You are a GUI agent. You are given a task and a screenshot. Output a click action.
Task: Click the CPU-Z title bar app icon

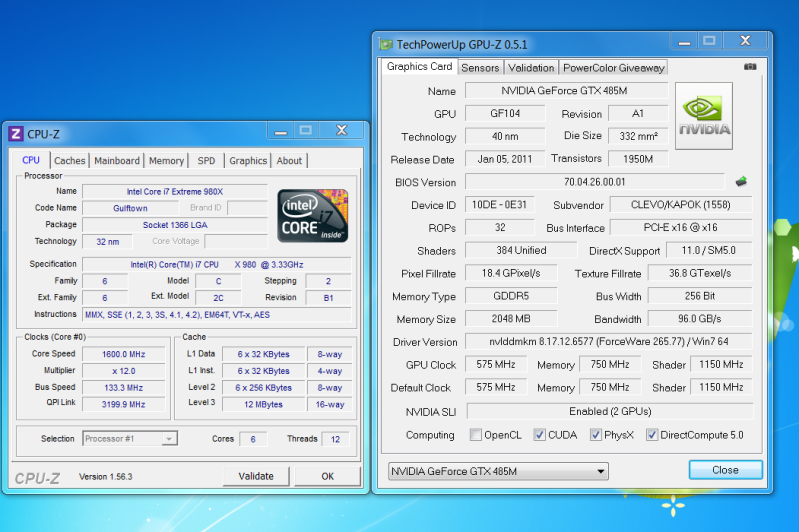point(16,134)
